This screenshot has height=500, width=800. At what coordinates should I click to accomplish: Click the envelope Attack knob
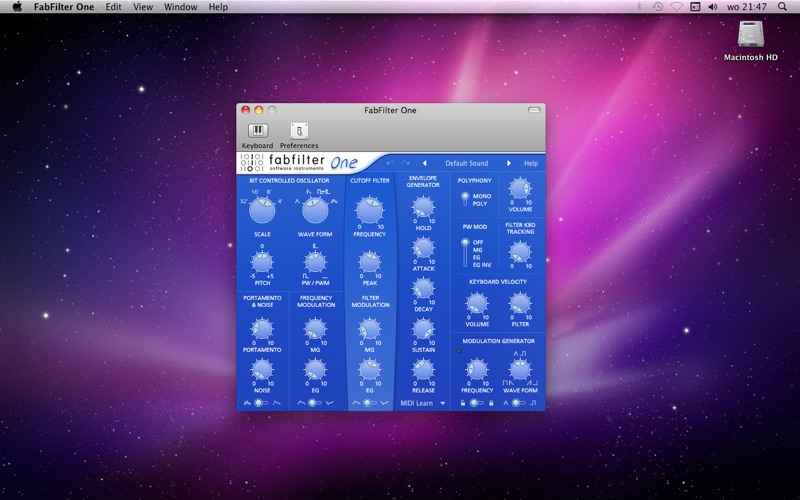pos(423,248)
